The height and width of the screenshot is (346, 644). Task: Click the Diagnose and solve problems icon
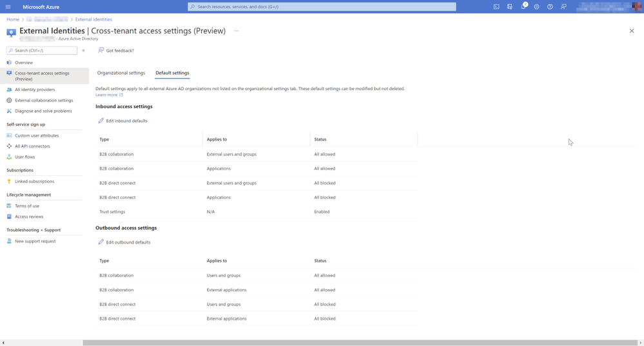click(x=9, y=111)
